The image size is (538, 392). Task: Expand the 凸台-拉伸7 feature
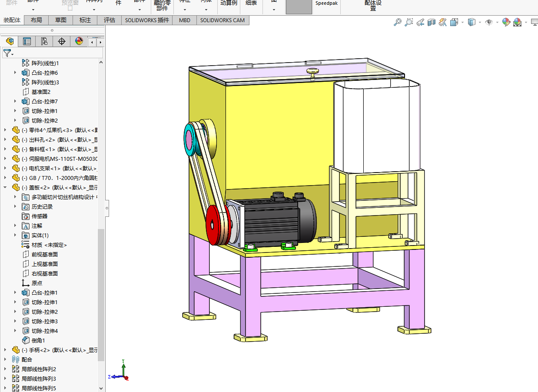tap(16, 101)
